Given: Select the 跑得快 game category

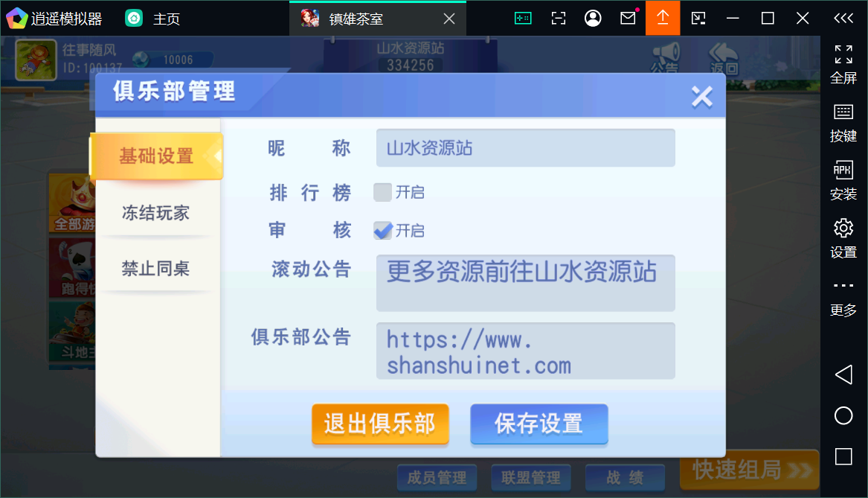Looking at the screenshot, I should 72,267.
